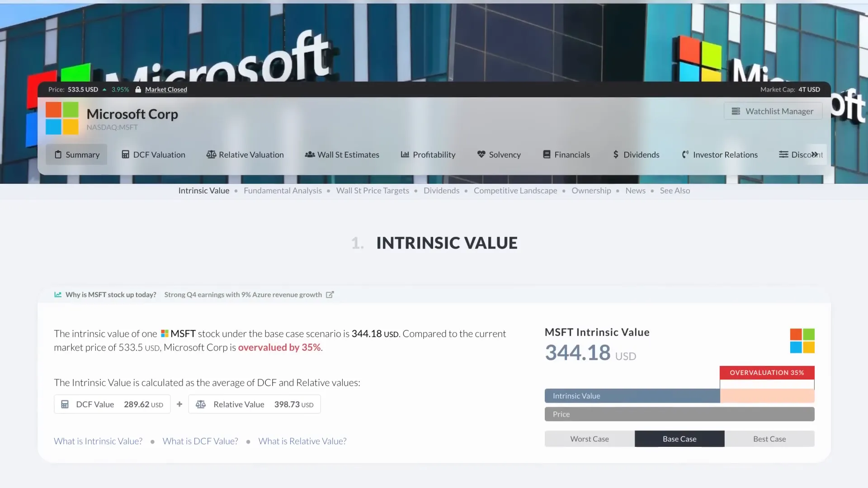Open Wall St Estimates tab

[342, 155]
